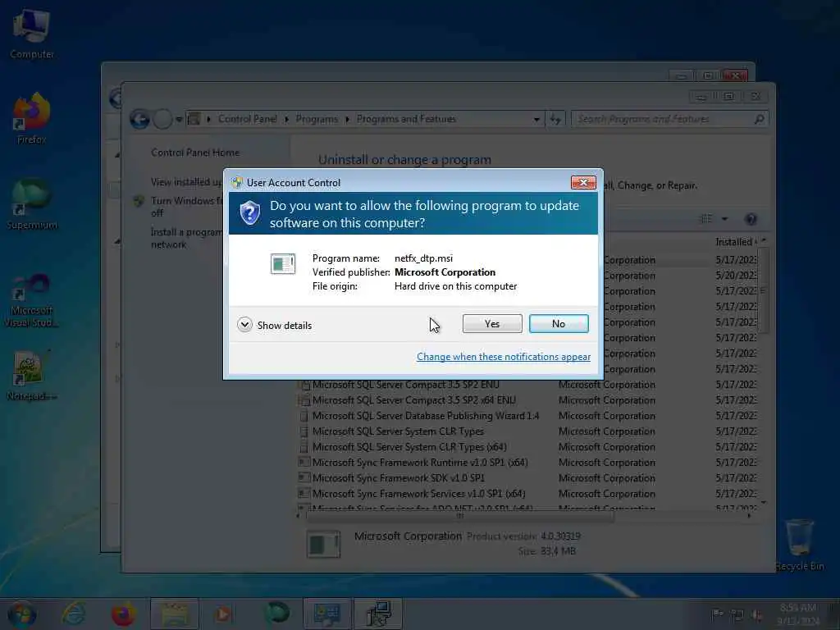Open Control Panel Home link
The image size is (840, 630).
click(195, 153)
